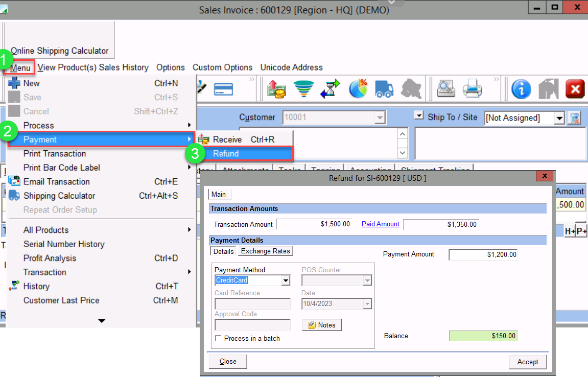Open the Payment Method dropdown

pyautogui.click(x=286, y=280)
